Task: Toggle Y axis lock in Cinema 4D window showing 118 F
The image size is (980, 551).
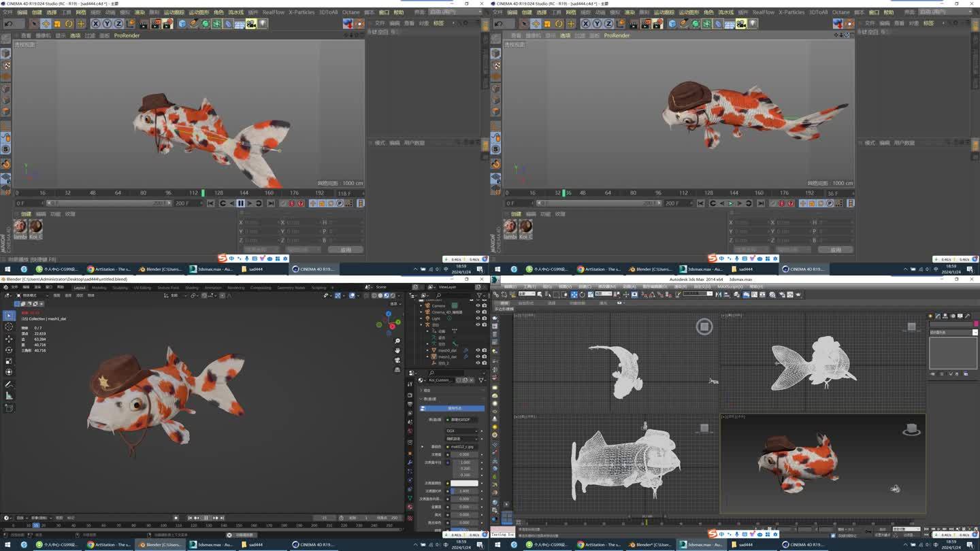Action: [107, 24]
